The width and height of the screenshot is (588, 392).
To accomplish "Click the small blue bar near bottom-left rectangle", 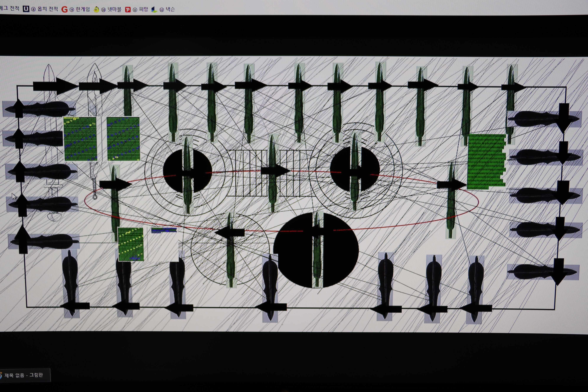I will pyautogui.click(x=164, y=230).
